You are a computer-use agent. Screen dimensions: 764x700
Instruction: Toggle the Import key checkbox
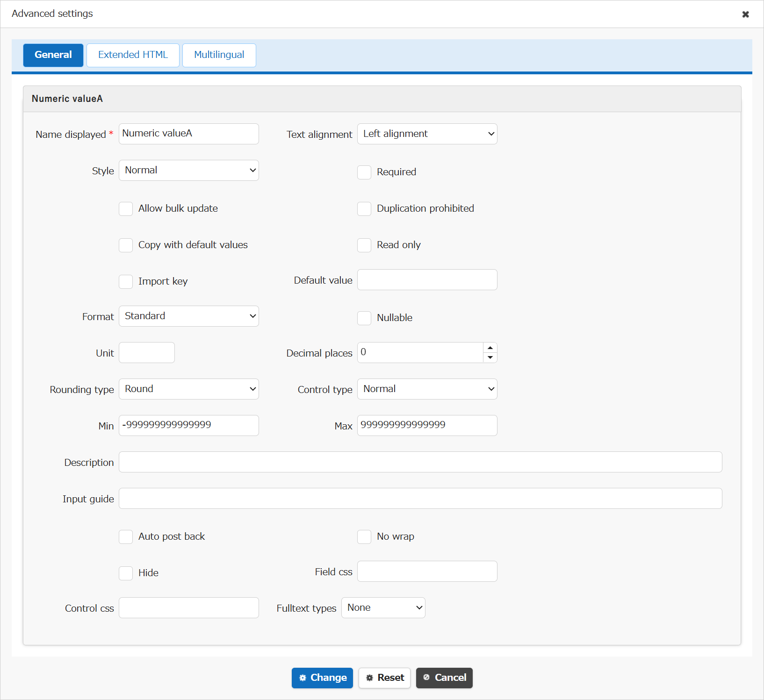pyautogui.click(x=126, y=282)
